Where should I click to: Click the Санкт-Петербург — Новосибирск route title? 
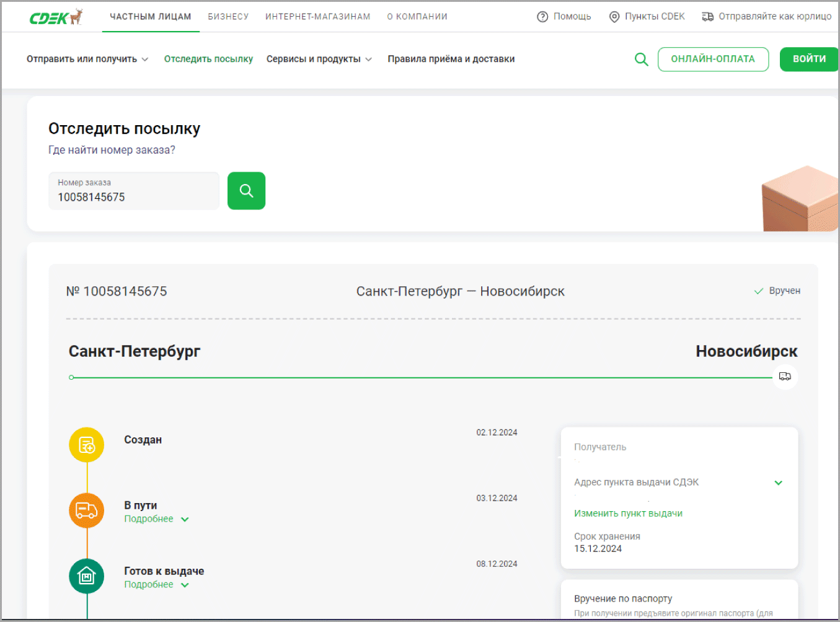(460, 291)
